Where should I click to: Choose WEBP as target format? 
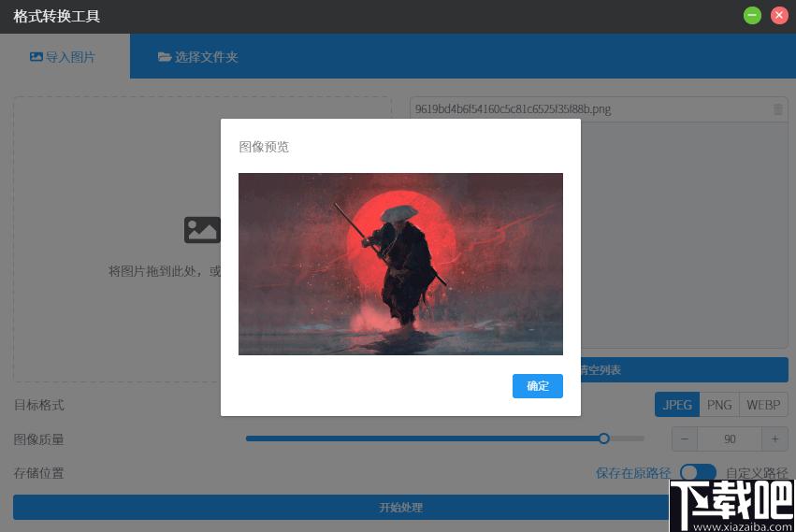point(763,405)
